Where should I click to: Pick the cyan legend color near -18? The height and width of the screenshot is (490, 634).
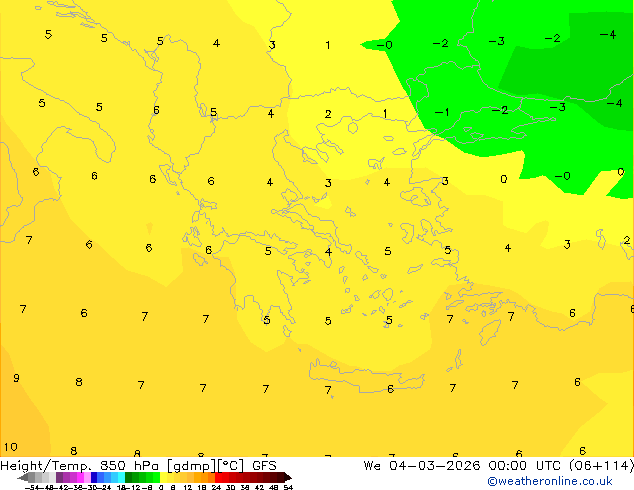coord(121,477)
